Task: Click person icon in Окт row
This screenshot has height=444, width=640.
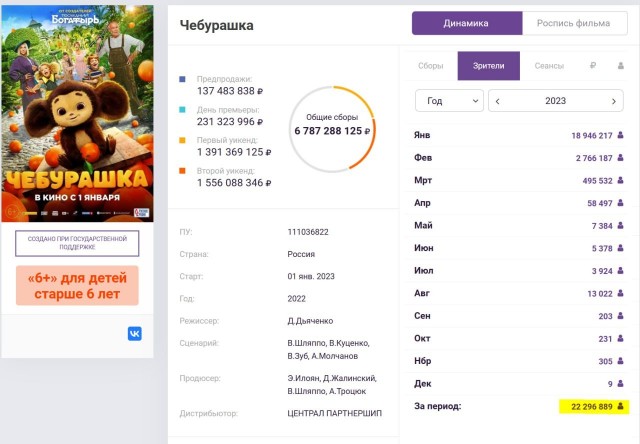Action: (x=620, y=338)
